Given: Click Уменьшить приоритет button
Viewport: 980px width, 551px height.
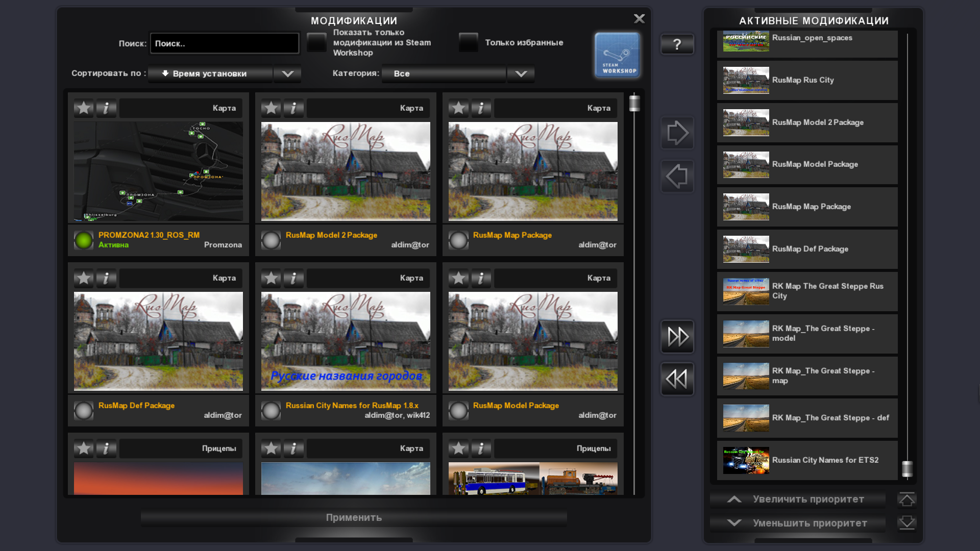Looking at the screenshot, I should (x=798, y=523).
